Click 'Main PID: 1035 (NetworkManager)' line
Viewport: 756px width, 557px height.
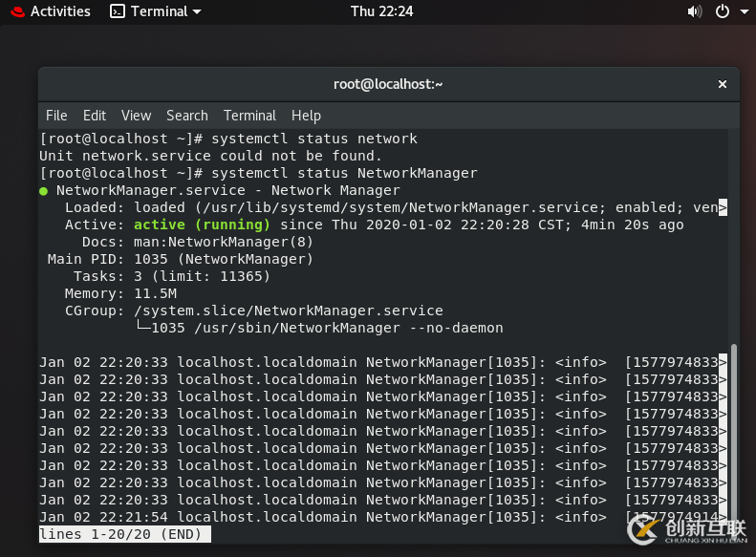[x=181, y=259]
